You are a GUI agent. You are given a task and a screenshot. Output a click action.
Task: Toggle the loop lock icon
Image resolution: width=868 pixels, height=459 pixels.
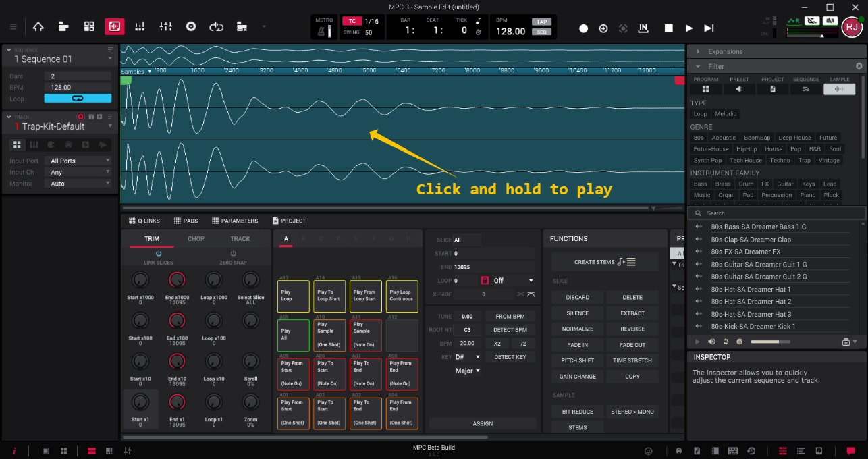coord(484,280)
